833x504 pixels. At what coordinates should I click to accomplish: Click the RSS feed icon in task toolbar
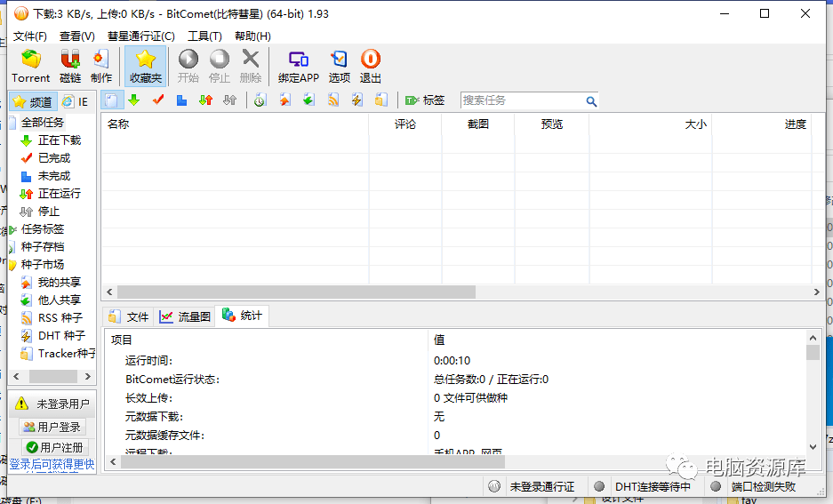(333, 100)
